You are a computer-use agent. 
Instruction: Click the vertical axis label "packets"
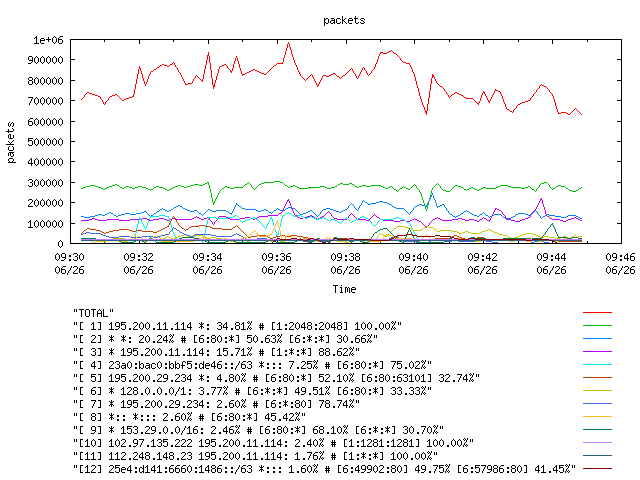pyautogui.click(x=11, y=142)
